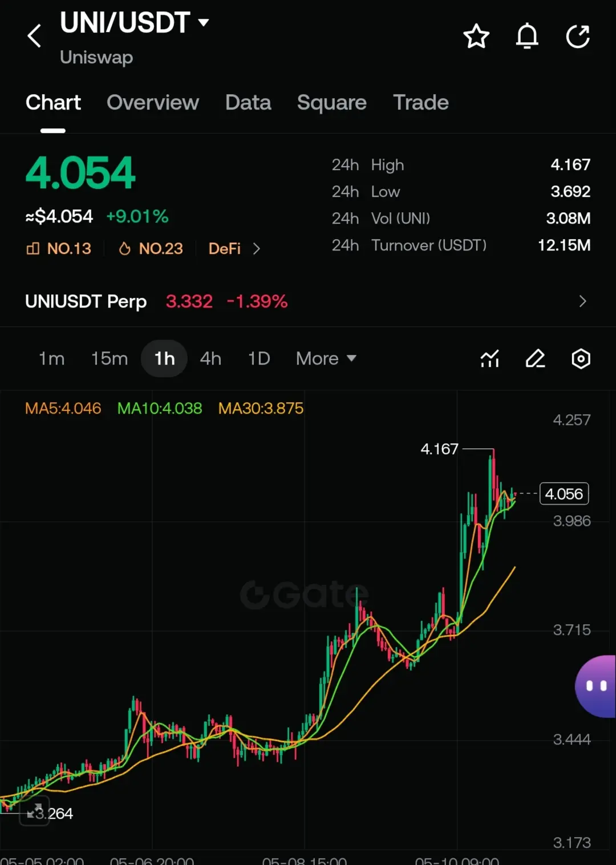
Task: Tap the 3.173 price axis label
Action: [x=572, y=843]
